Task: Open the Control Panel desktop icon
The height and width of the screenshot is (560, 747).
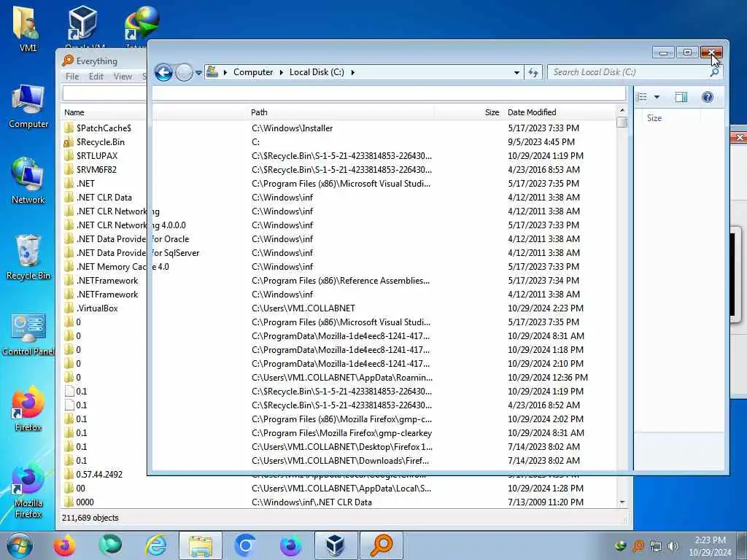Action: coord(28,334)
